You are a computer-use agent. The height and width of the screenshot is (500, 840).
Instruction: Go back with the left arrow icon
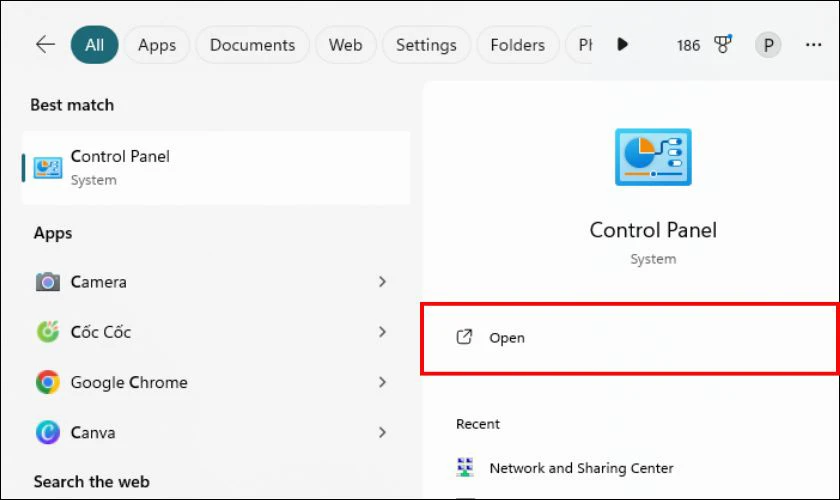click(45, 44)
